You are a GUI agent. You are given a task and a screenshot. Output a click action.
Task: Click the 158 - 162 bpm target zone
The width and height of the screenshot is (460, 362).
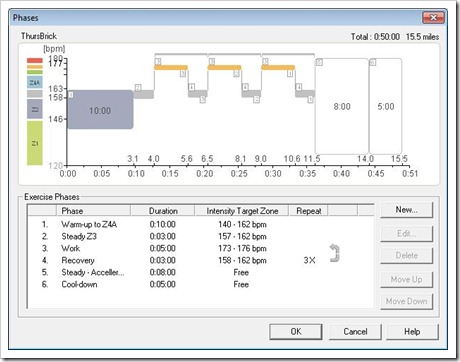[242, 260]
